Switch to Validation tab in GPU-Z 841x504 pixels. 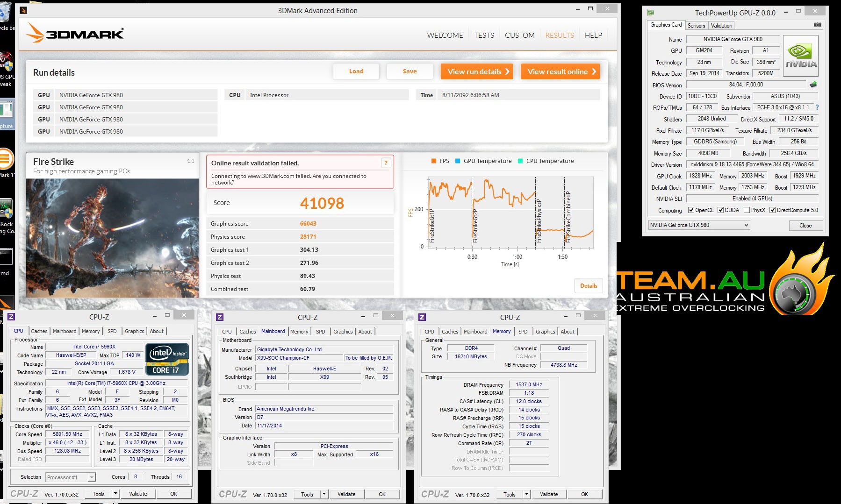click(722, 25)
